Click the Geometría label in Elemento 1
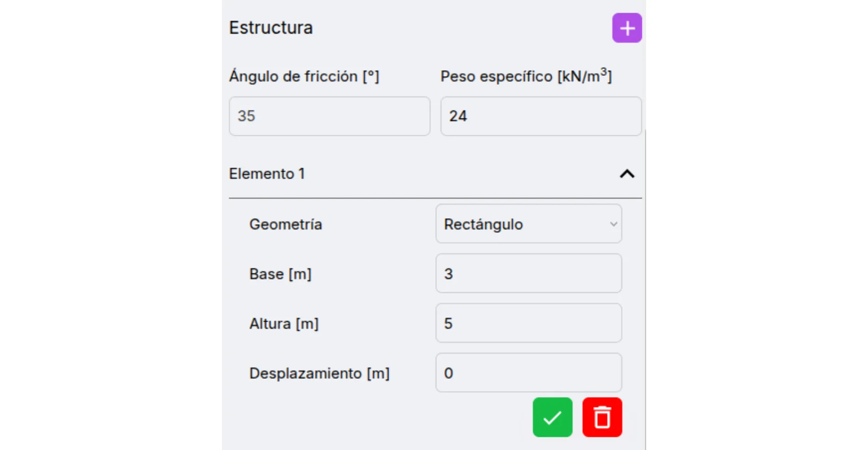Viewport: 868px width, 450px height. (x=286, y=224)
